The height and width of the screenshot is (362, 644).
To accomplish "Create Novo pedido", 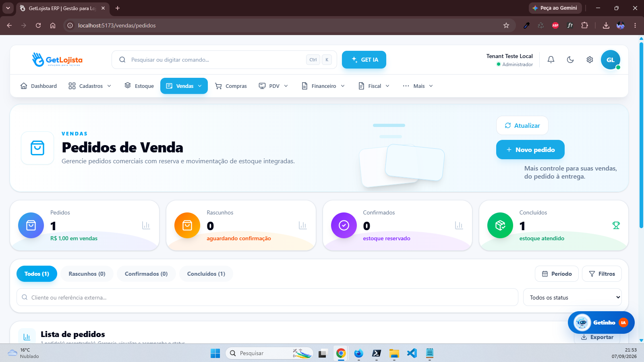I will pyautogui.click(x=530, y=150).
